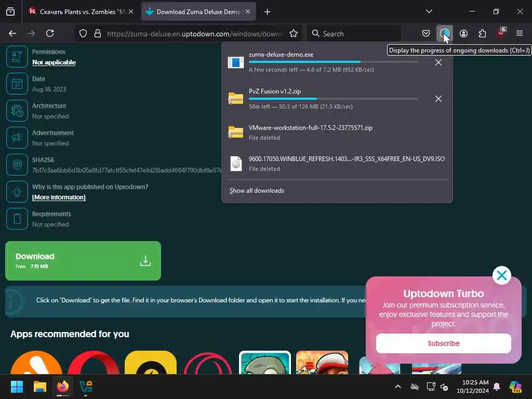532x399 pixels.
Task: Open Windows Start menu
Action: click(17, 387)
